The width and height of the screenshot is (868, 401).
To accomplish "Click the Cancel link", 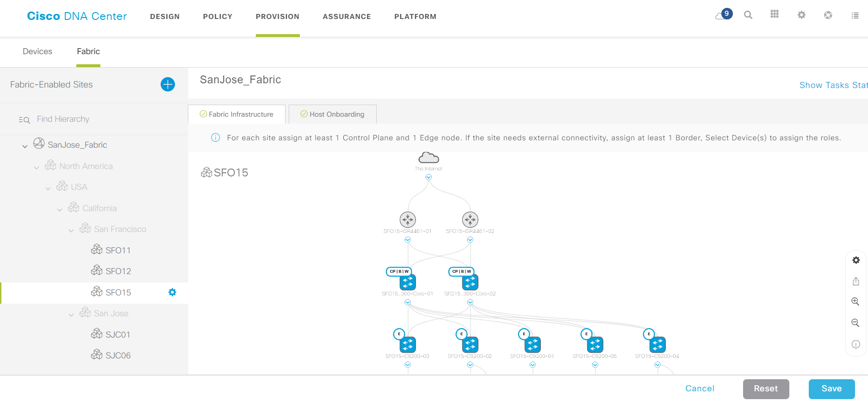I will tap(700, 388).
